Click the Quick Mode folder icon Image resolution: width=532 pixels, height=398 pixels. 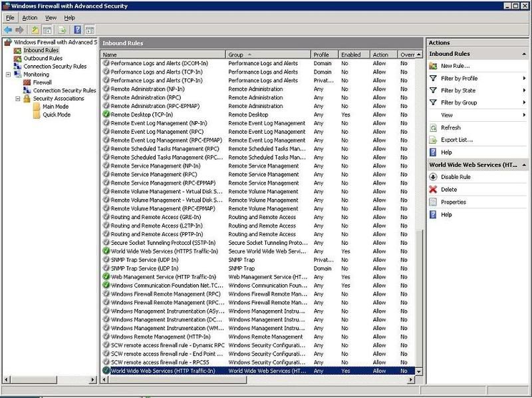[37, 114]
